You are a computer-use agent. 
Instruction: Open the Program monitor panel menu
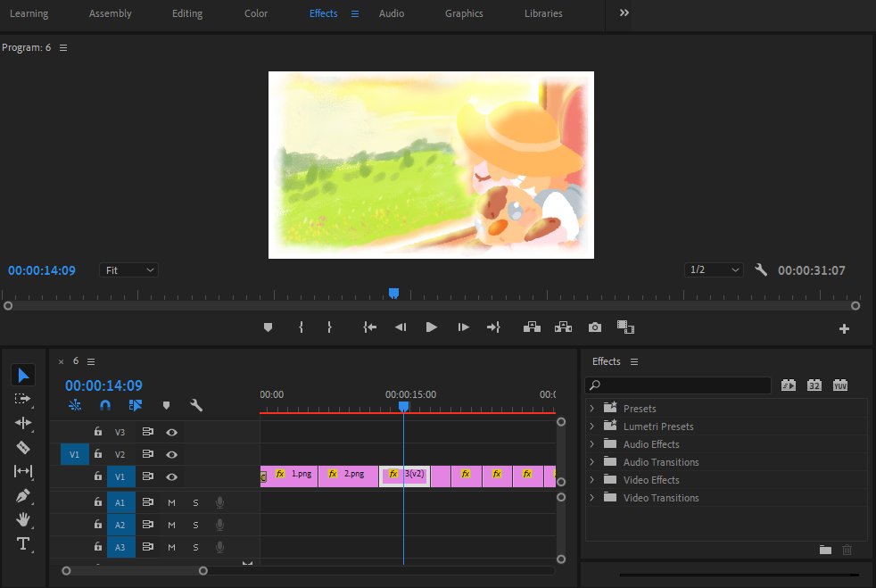coord(63,47)
